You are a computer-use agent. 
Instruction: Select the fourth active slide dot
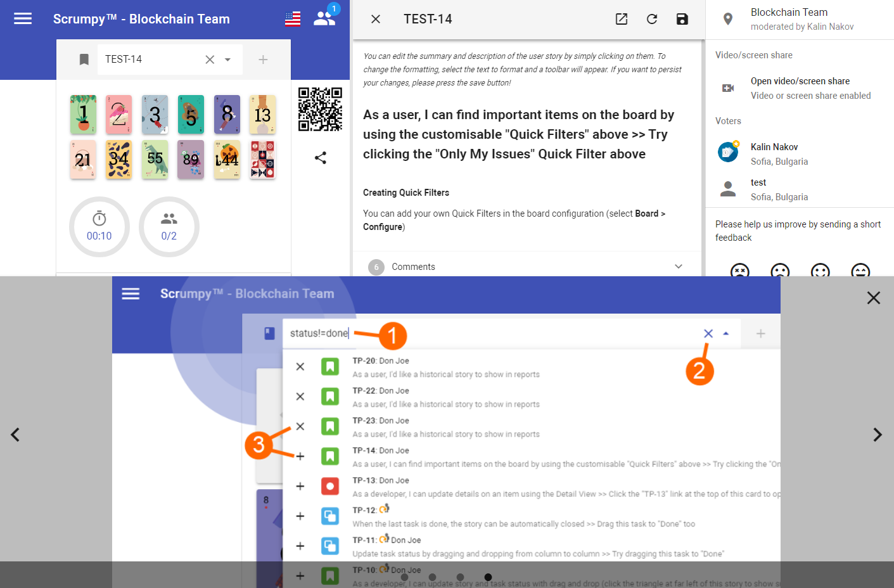pos(488,577)
